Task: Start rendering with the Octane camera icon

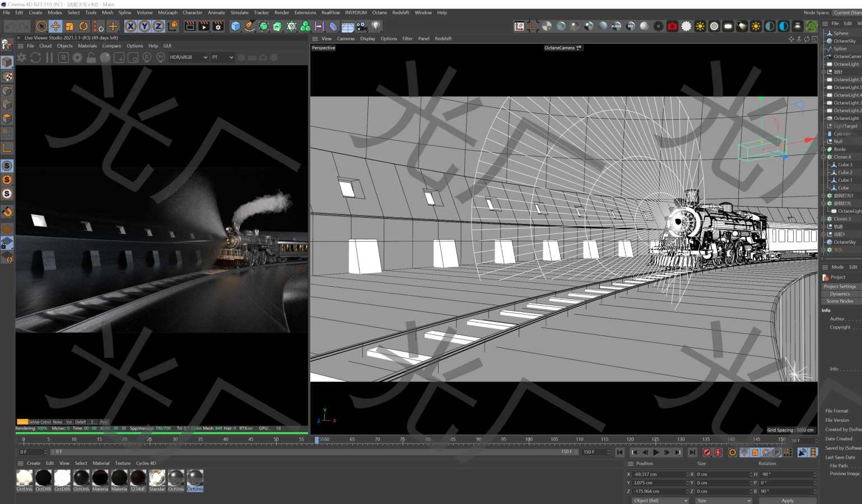Action: coord(672,26)
